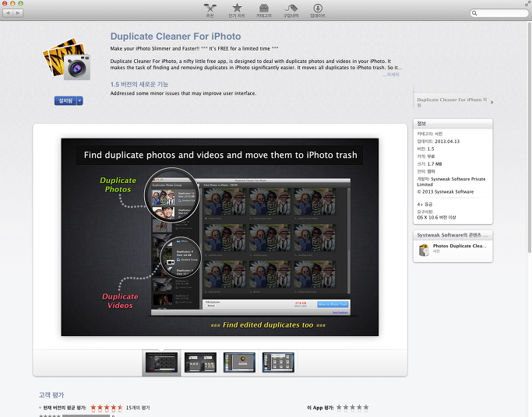The height and width of the screenshot is (417, 532).
Task: Click the fullscreen arrows in window corner
Action: [527, 4]
